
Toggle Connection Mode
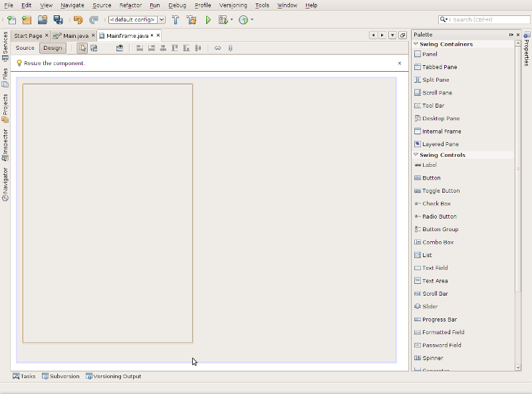click(x=94, y=48)
